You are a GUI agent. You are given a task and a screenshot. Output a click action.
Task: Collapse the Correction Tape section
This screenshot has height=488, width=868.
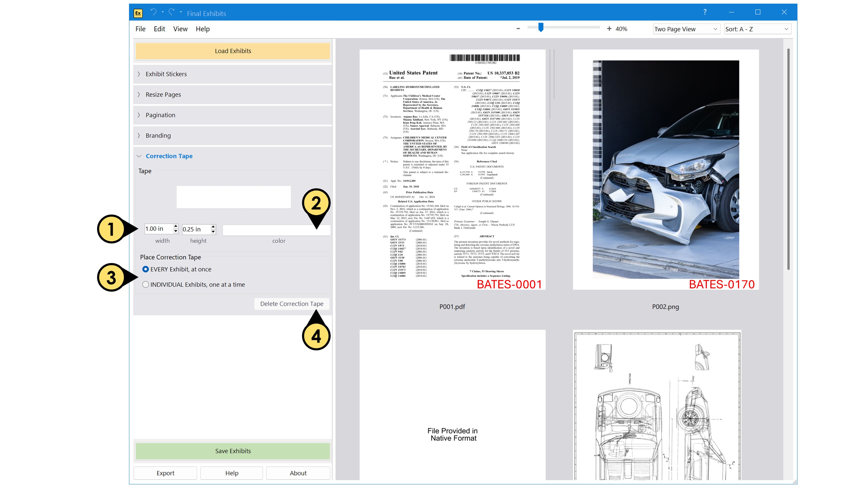point(168,156)
